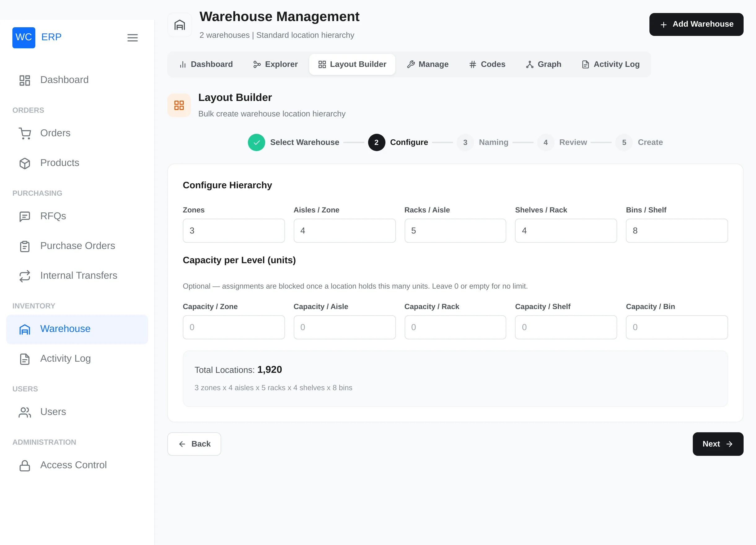Click step 5 Create circle
756x545 pixels.
tap(624, 142)
